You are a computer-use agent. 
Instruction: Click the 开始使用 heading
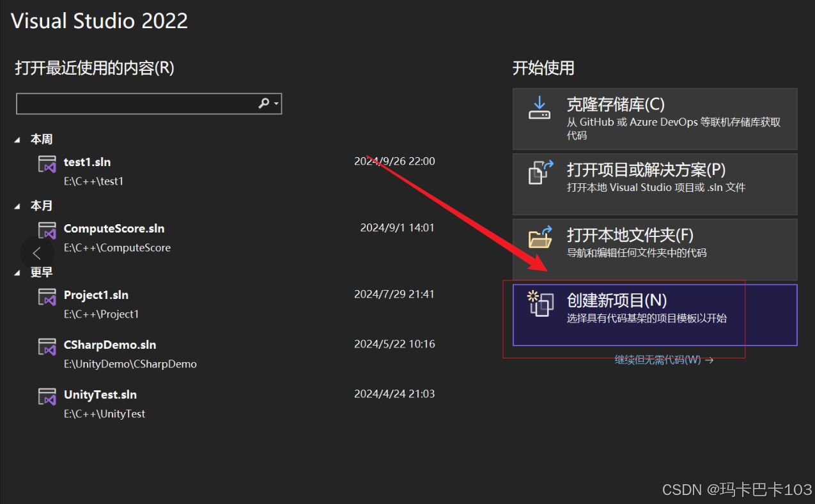click(x=543, y=68)
